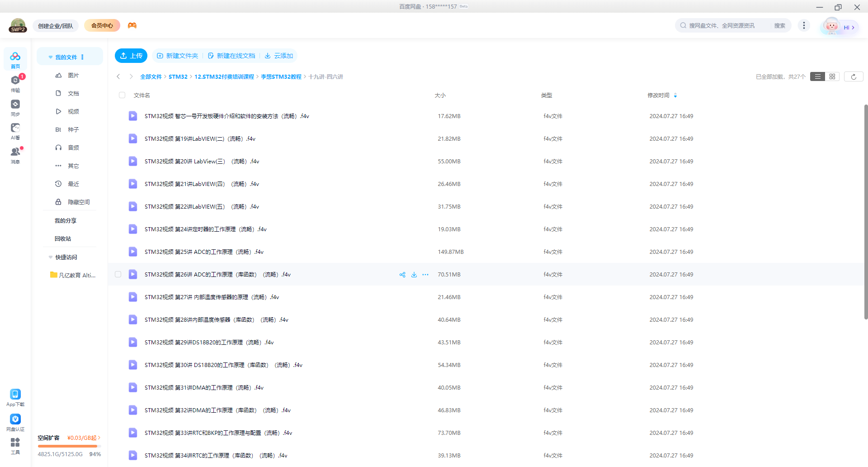Open the 首页 home icon in sidebar

[x=15, y=59]
